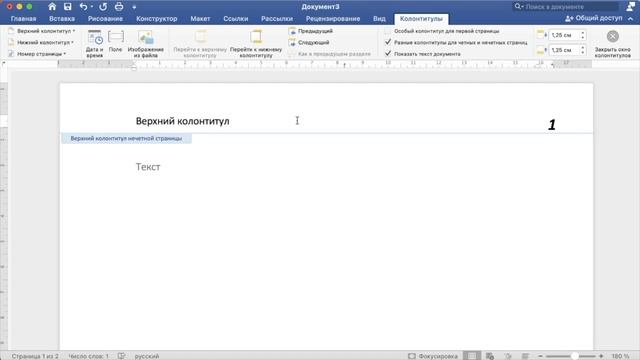Click Верхний колонтитул нечетной страницы label
Viewport: 640px width, 360px height.
[x=126, y=138]
